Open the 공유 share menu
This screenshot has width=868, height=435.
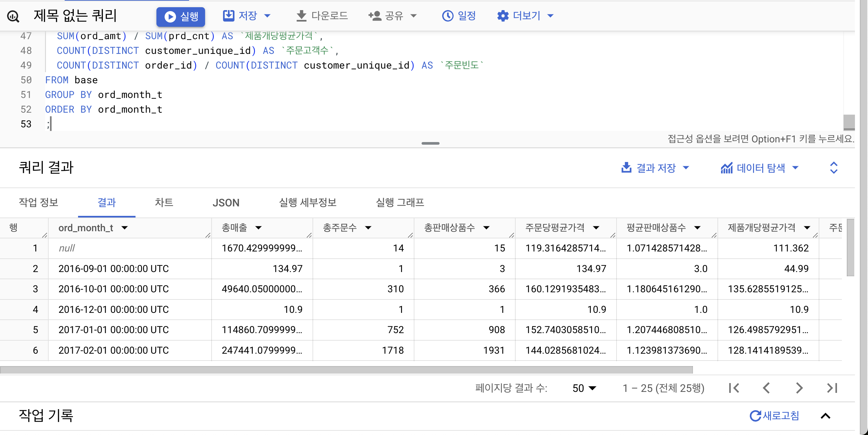[x=393, y=16]
